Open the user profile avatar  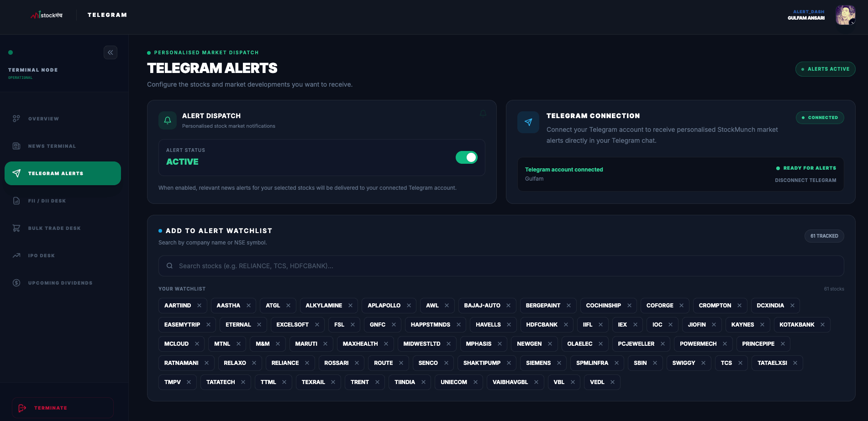click(x=845, y=15)
